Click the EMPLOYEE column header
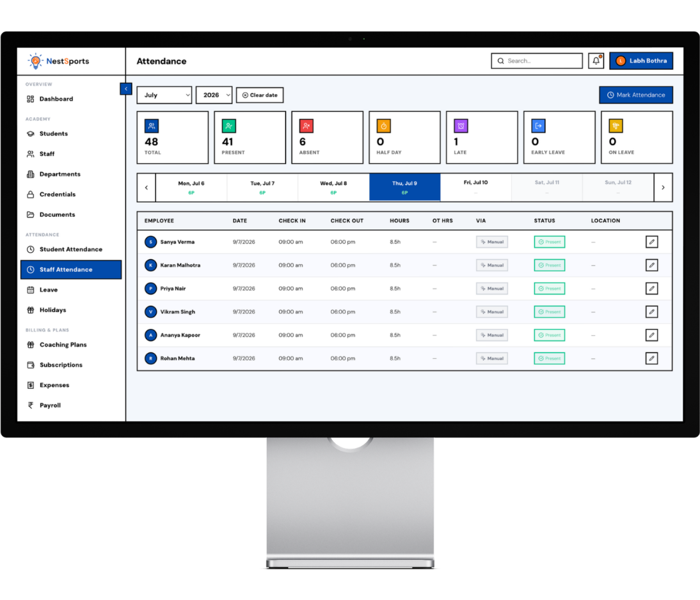The width and height of the screenshot is (700, 600). pyautogui.click(x=159, y=221)
